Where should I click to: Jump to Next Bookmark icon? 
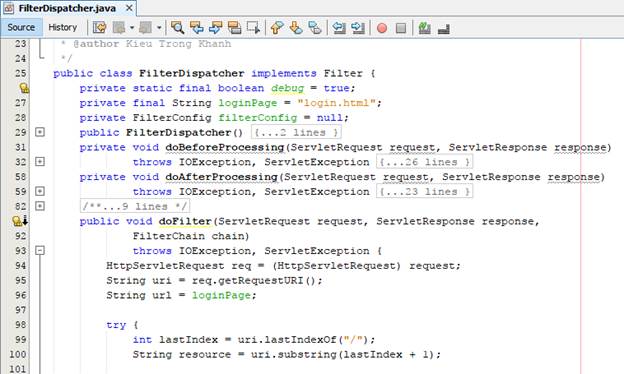pyautogui.click(x=296, y=27)
